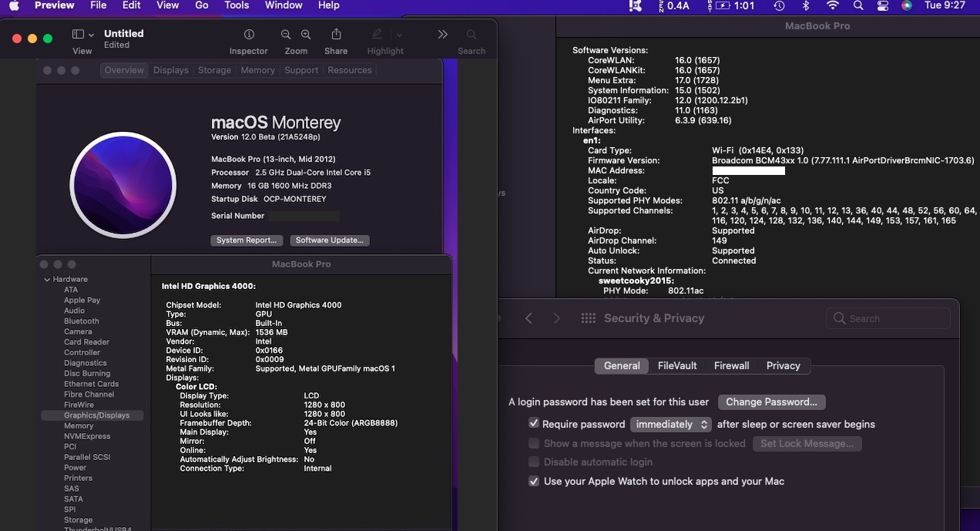This screenshot has height=531, width=980.
Task: Open the Wi-Fi status menu
Action: tap(832, 5)
